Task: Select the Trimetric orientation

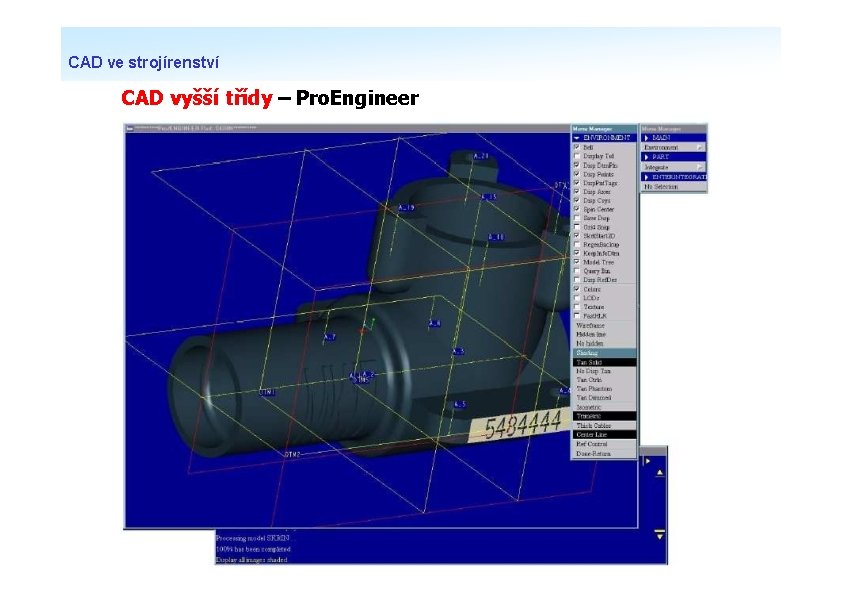Action: click(x=604, y=416)
